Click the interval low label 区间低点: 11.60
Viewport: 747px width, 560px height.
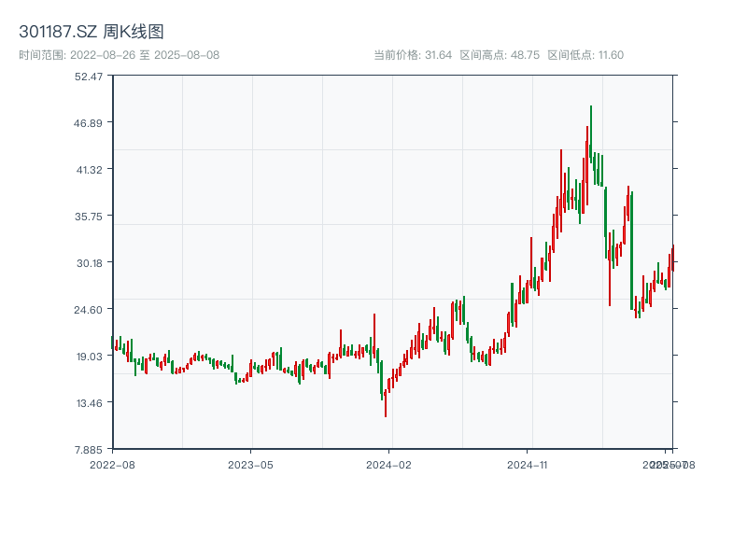(585, 55)
